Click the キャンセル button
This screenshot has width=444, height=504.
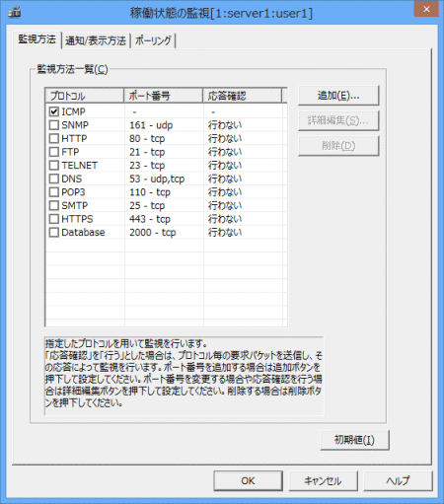tap(323, 480)
